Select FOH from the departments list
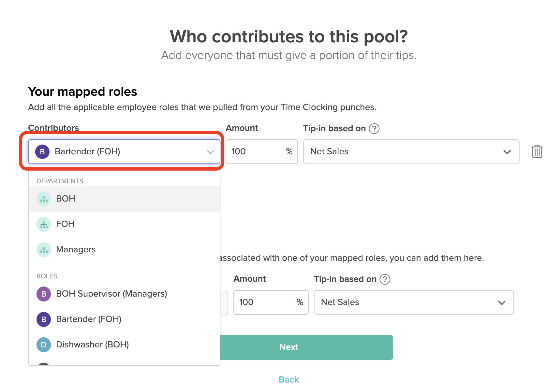 (66, 224)
